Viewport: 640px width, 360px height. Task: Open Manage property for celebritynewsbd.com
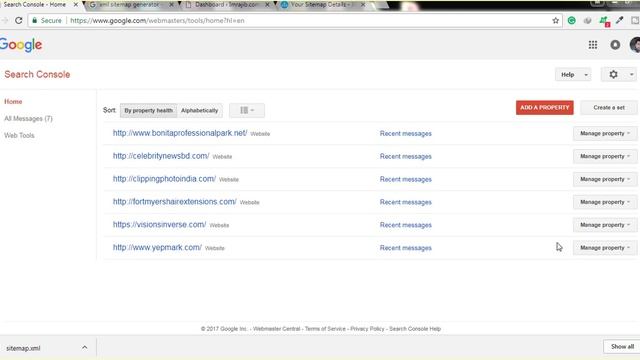click(605, 156)
